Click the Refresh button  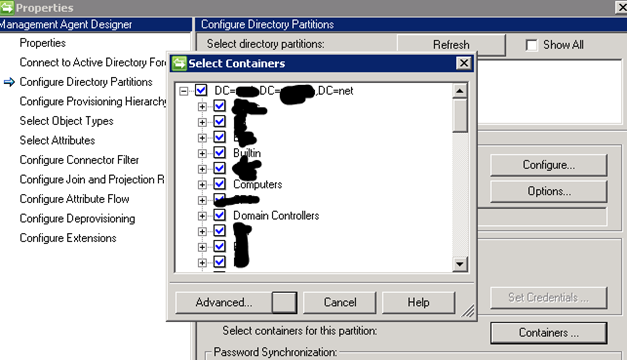point(451,44)
